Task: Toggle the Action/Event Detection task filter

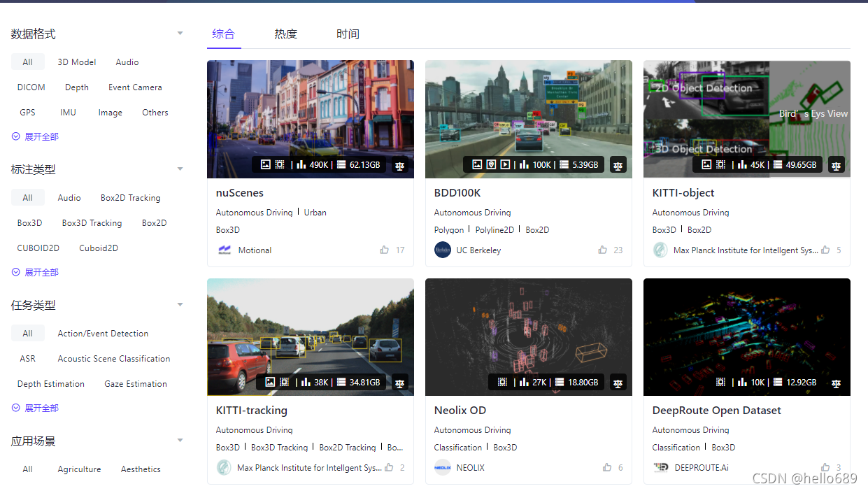Action: click(103, 333)
